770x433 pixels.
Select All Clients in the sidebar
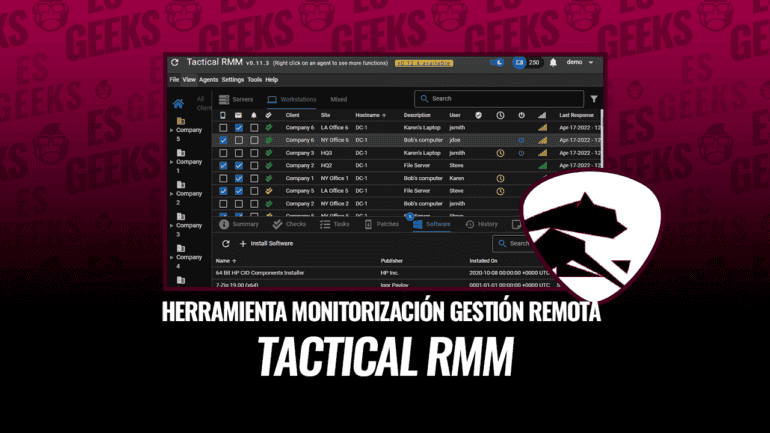[x=203, y=104]
